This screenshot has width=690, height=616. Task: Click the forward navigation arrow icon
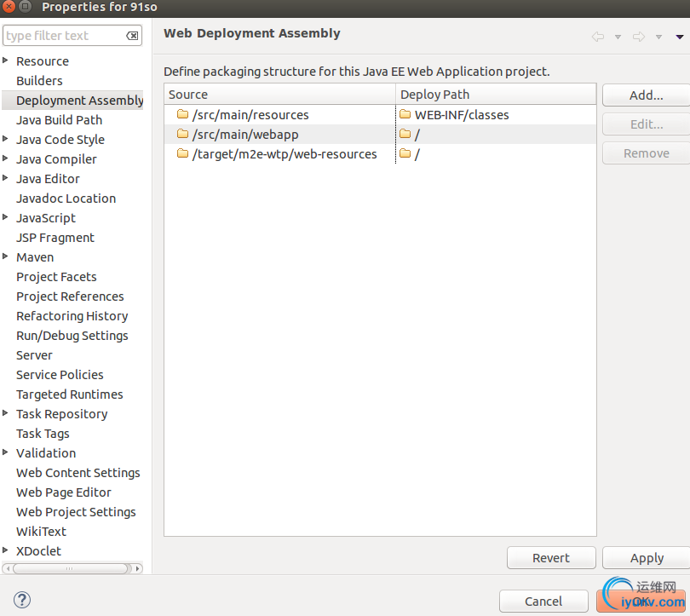coord(639,37)
